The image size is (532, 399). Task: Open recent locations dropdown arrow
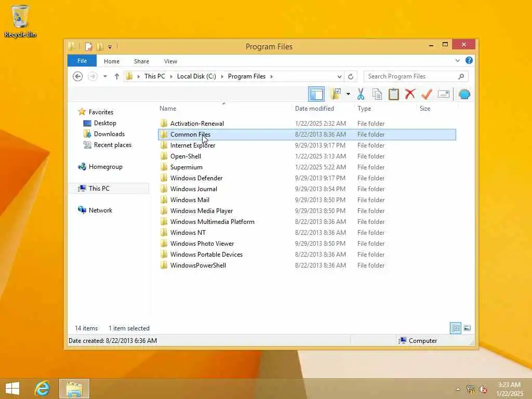(x=105, y=76)
